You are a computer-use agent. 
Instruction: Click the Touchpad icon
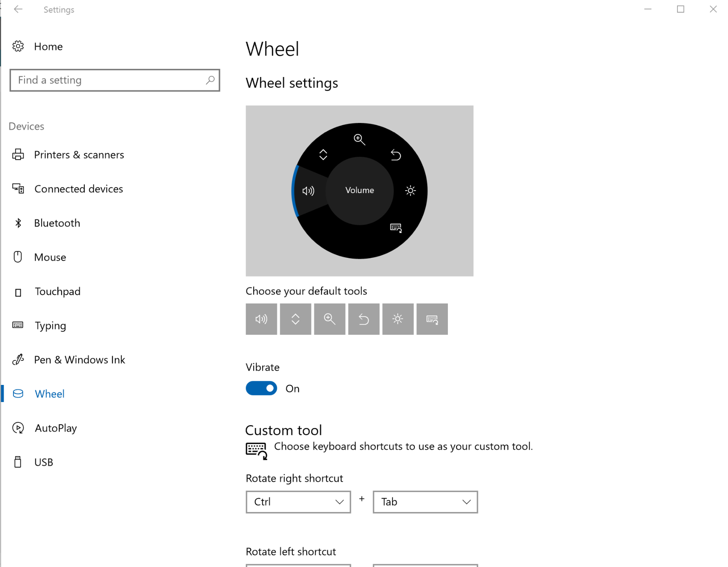(18, 292)
